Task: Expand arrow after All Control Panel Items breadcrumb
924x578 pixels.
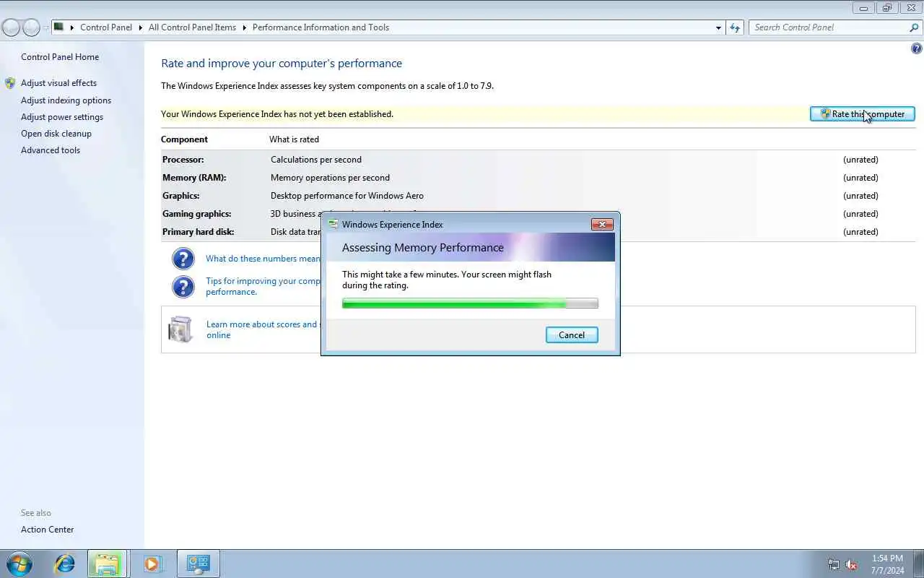Action: click(x=245, y=27)
